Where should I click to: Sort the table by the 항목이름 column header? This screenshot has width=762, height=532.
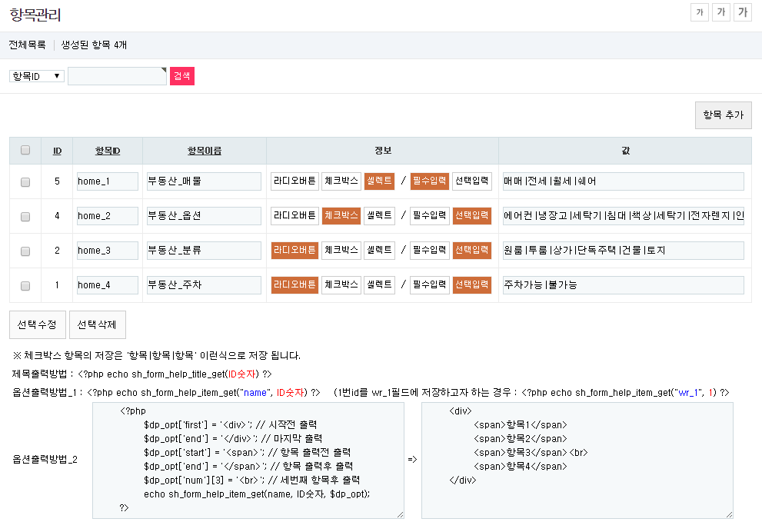point(204,151)
